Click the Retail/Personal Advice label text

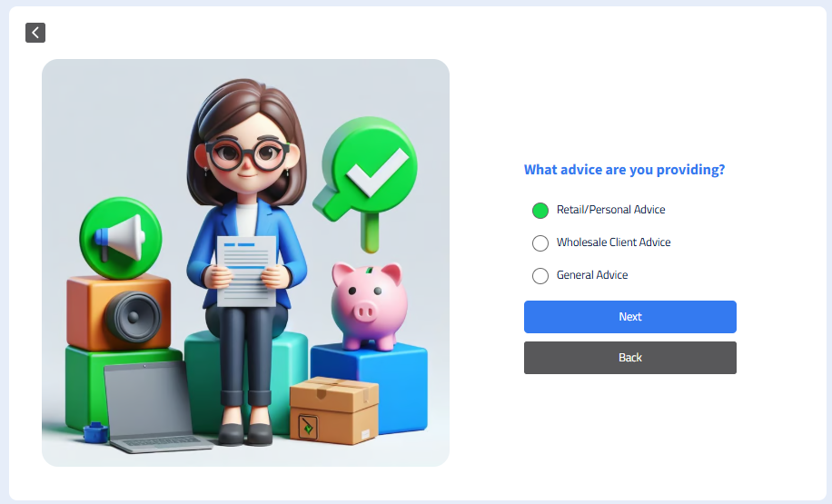pos(610,210)
